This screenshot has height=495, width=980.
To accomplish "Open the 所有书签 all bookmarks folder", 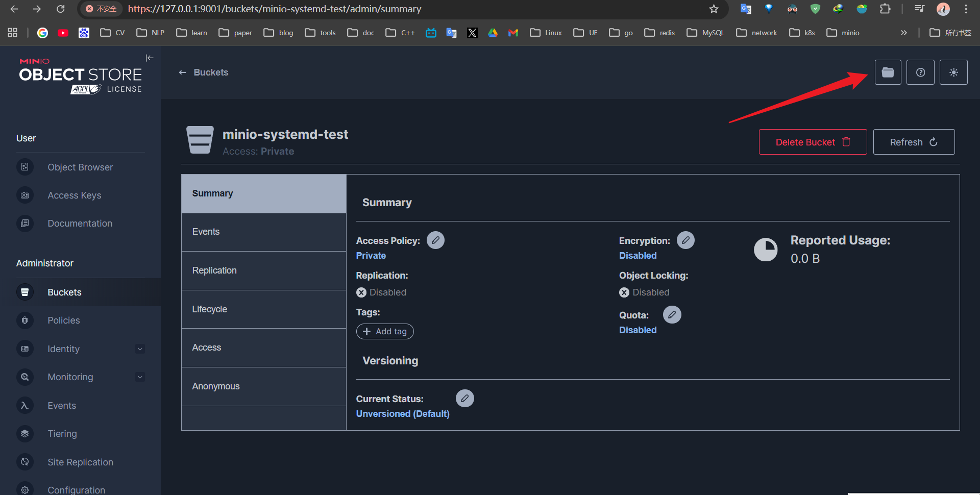I will 950,33.
